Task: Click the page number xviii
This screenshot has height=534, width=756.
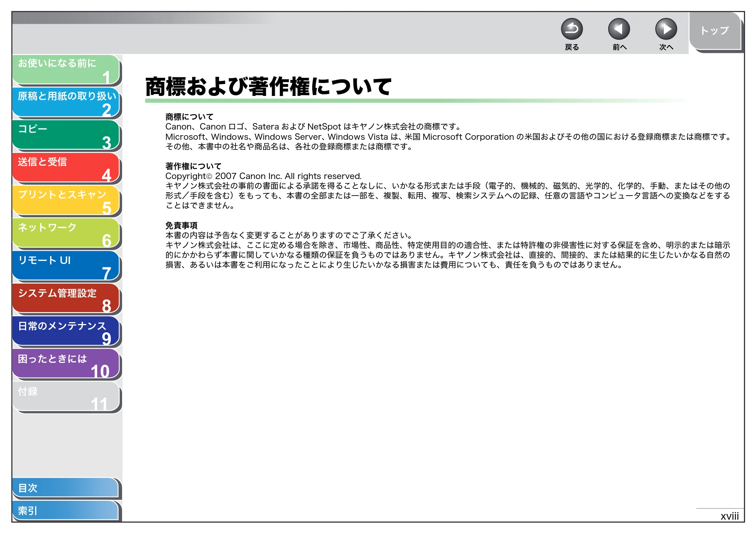Action: 730,516
